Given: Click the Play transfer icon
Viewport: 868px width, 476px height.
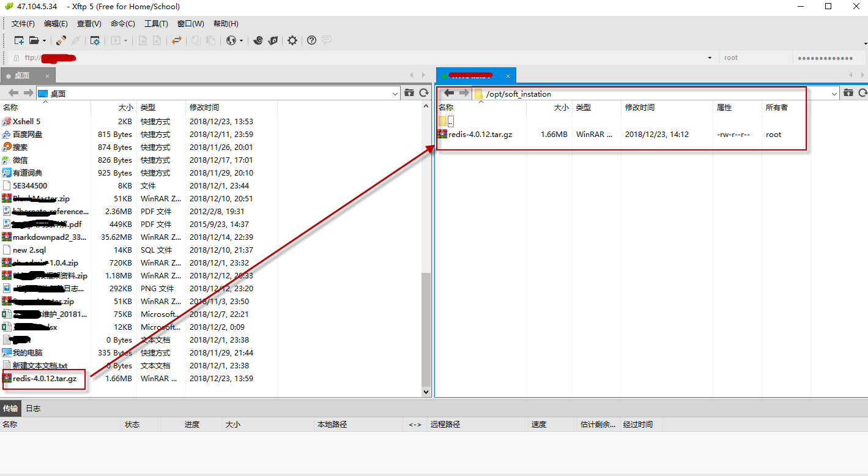Looking at the screenshot, I should (116, 40).
